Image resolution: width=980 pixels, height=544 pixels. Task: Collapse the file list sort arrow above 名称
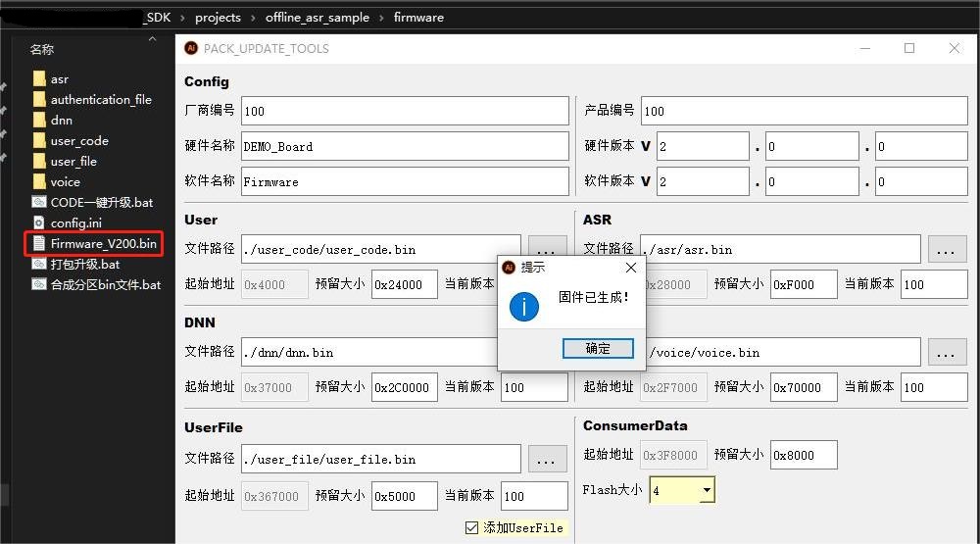pyautogui.click(x=152, y=39)
